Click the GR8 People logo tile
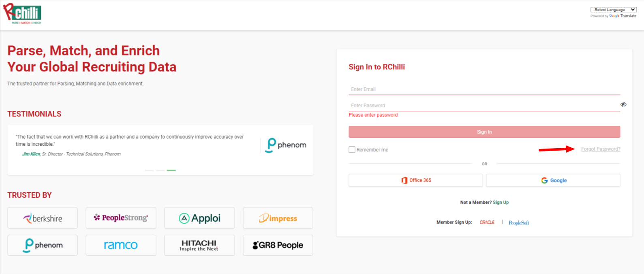This screenshot has height=274, width=644. (x=278, y=245)
